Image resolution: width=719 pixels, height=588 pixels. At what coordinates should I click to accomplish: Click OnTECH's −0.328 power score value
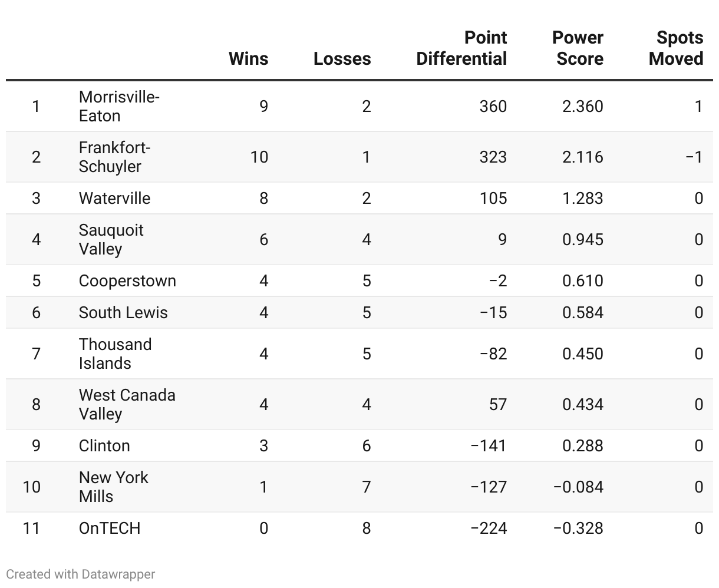pyautogui.click(x=578, y=528)
